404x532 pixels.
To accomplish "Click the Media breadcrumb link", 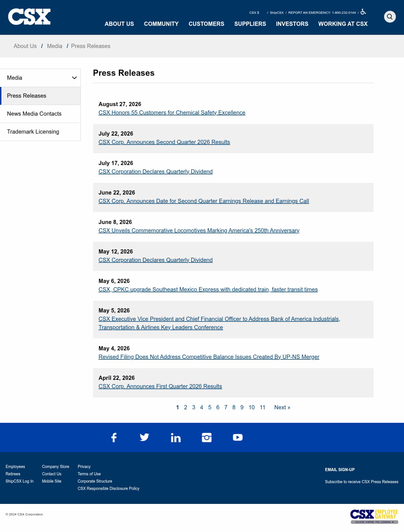I will click(55, 46).
